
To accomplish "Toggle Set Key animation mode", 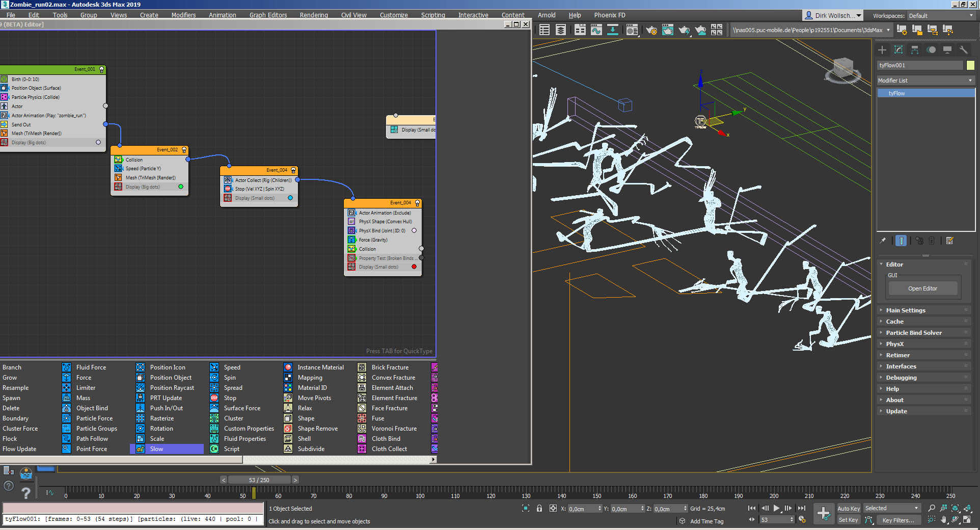I will [849, 520].
